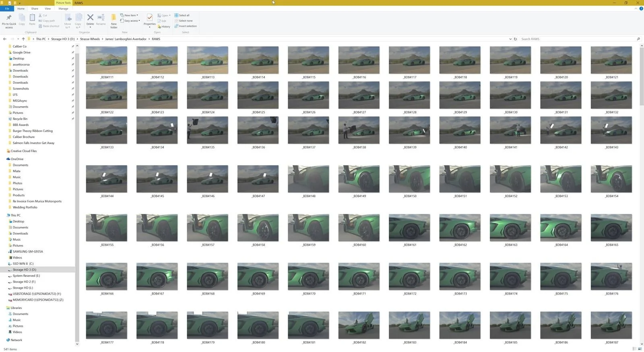Switch to the View ribbon tab

[x=47, y=8]
